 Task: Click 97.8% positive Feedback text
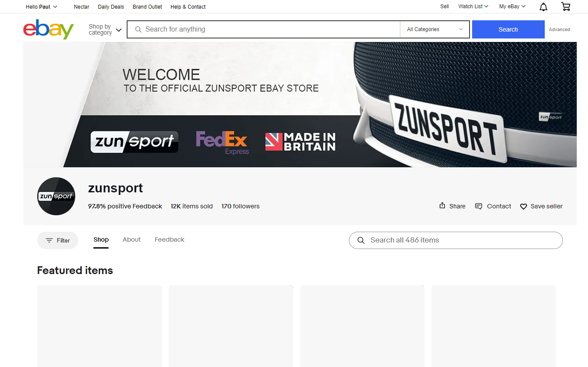[x=125, y=206]
